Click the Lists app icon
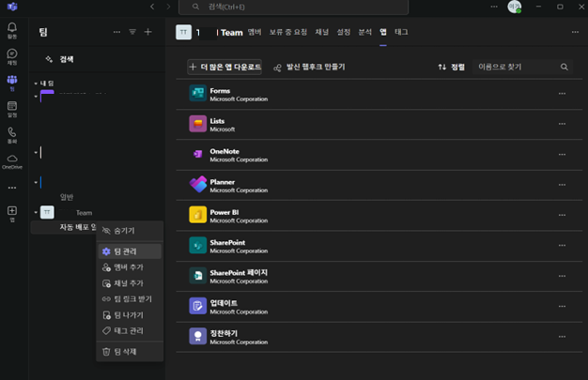 (x=197, y=124)
